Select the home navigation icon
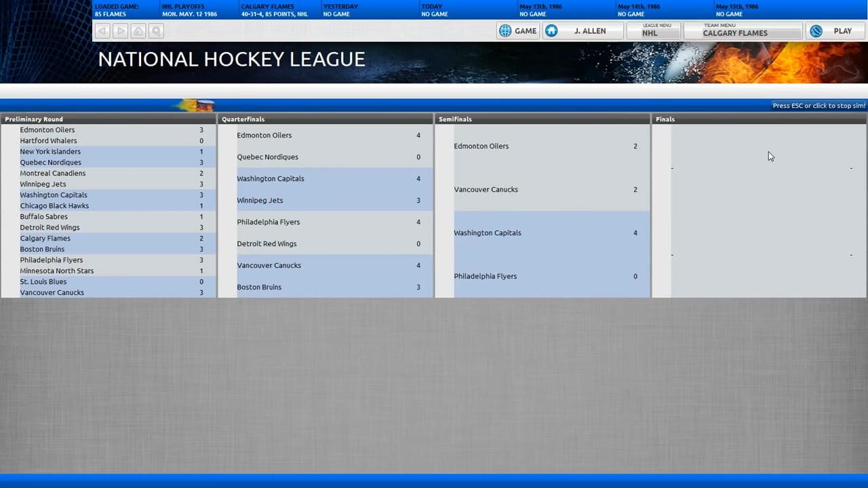Image resolution: width=868 pixels, height=488 pixels. click(x=138, y=30)
